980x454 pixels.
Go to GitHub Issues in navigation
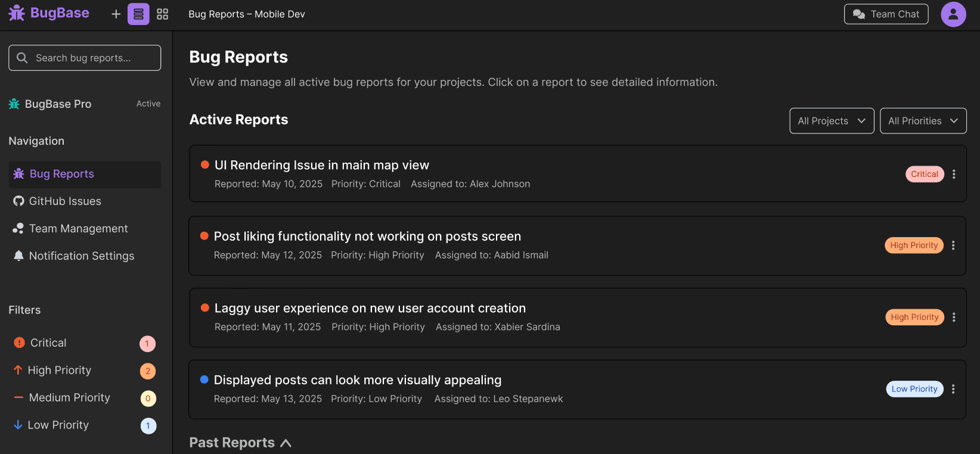pyautogui.click(x=85, y=201)
